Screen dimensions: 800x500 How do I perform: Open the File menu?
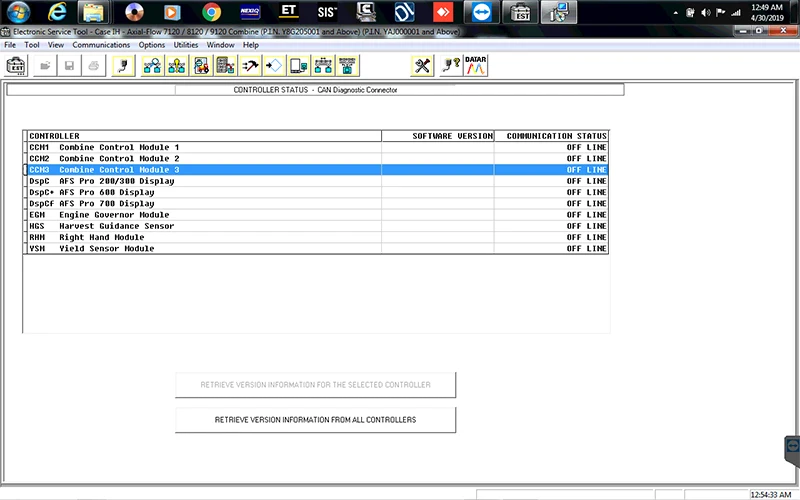pos(10,45)
